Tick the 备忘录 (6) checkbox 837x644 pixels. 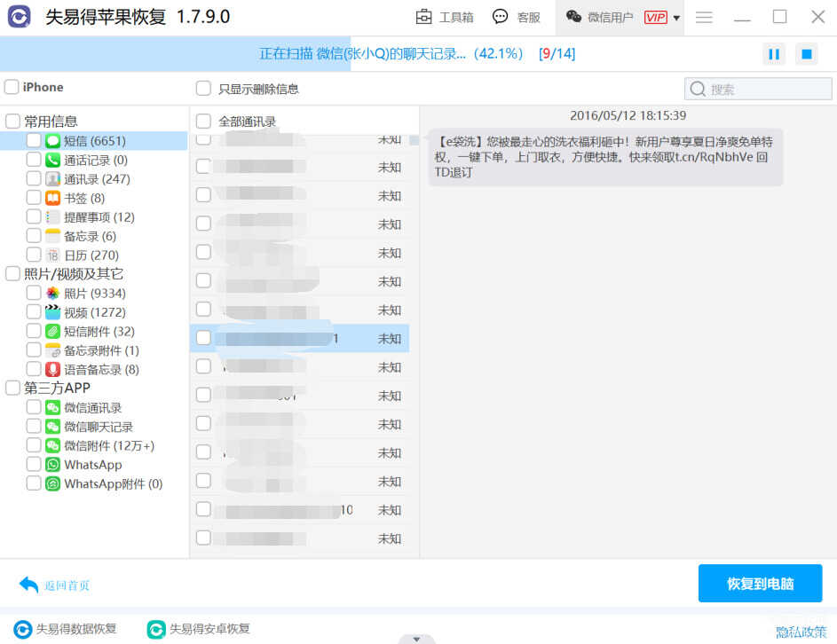point(34,235)
